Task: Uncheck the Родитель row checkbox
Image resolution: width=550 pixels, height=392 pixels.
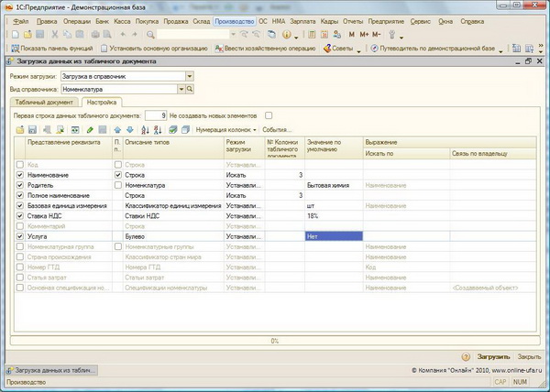Action: tap(20, 185)
